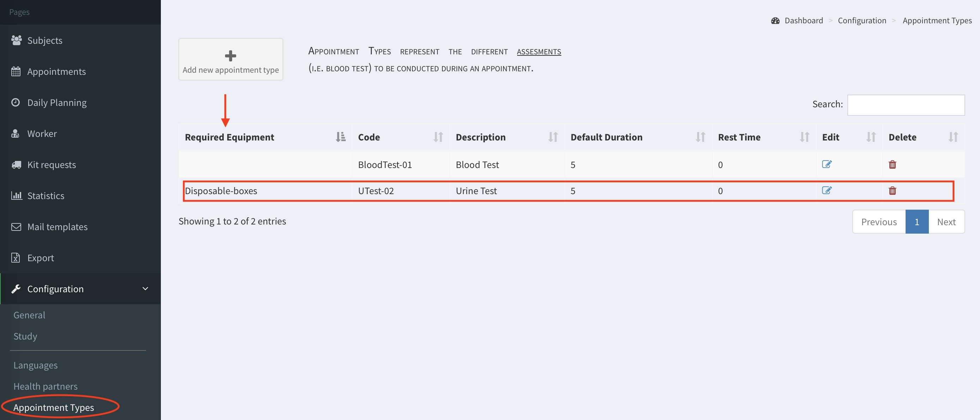The height and width of the screenshot is (420, 980).
Task: Click into the Search input field
Action: 906,105
